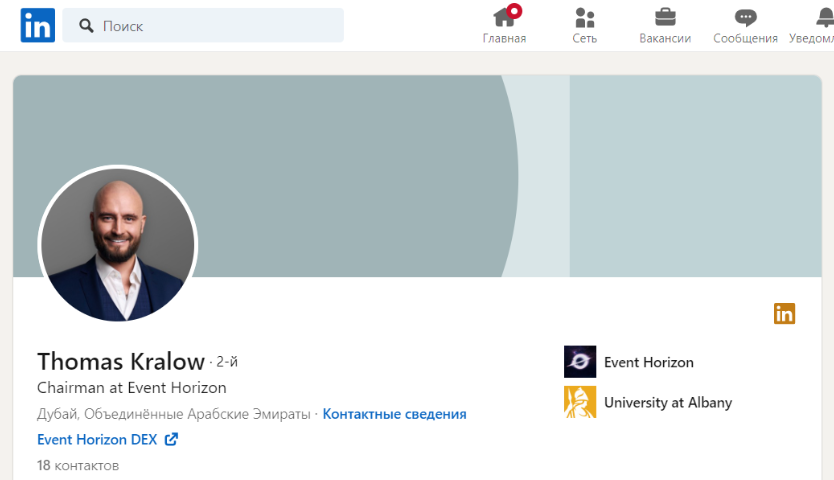Click the Thomas Kralow name heading
Viewport: 834px width, 480px height.
tap(121, 361)
